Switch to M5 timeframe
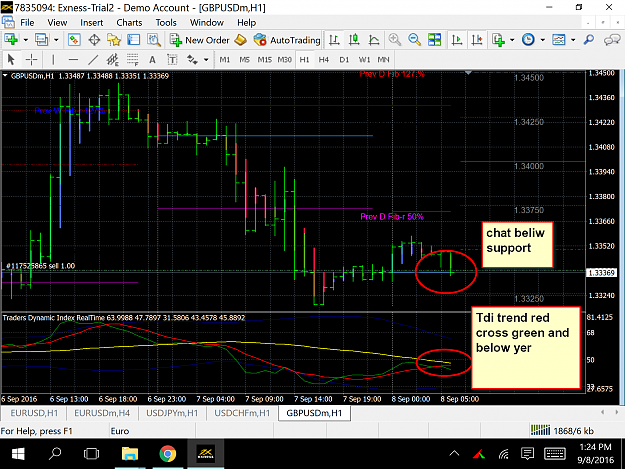Image resolution: width=625 pixels, height=469 pixels. point(244,60)
